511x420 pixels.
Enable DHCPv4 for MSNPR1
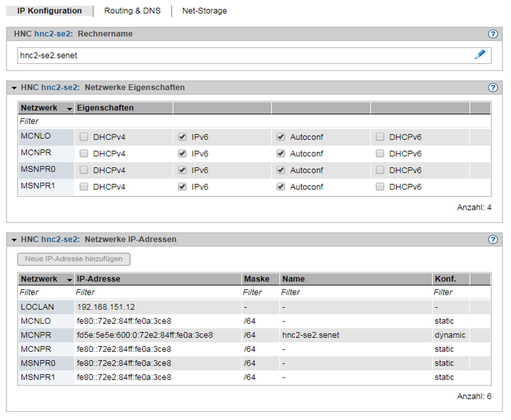coord(84,187)
